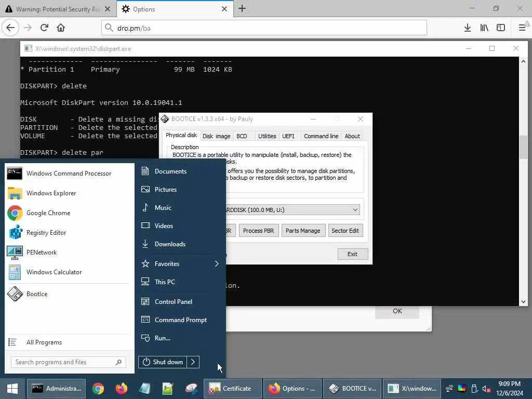This screenshot has width=532, height=399.
Task: Click Sector Edit button
Action: [345, 231]
